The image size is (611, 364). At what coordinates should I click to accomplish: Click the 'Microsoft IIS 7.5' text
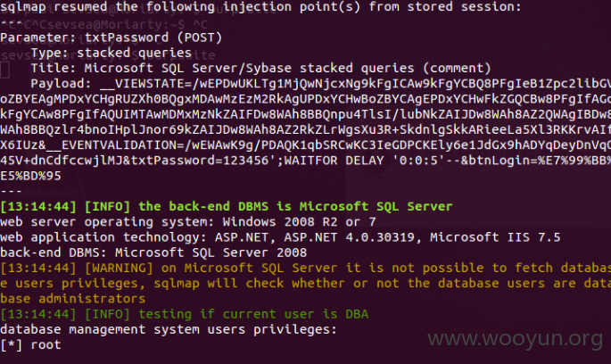[x=495, y=237]
